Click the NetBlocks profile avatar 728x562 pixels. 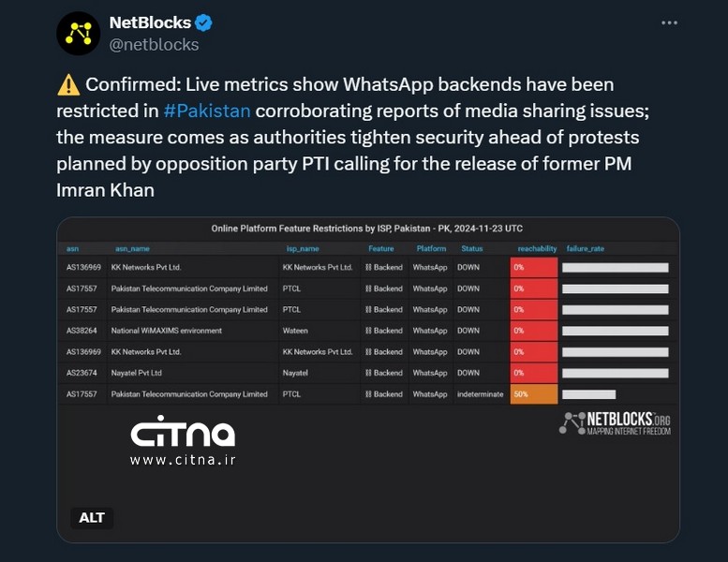click(78, 34)
